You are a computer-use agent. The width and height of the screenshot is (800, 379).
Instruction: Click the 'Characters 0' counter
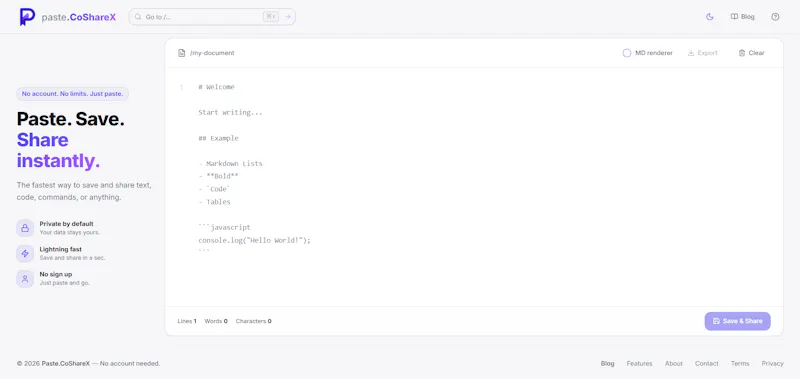254,321
